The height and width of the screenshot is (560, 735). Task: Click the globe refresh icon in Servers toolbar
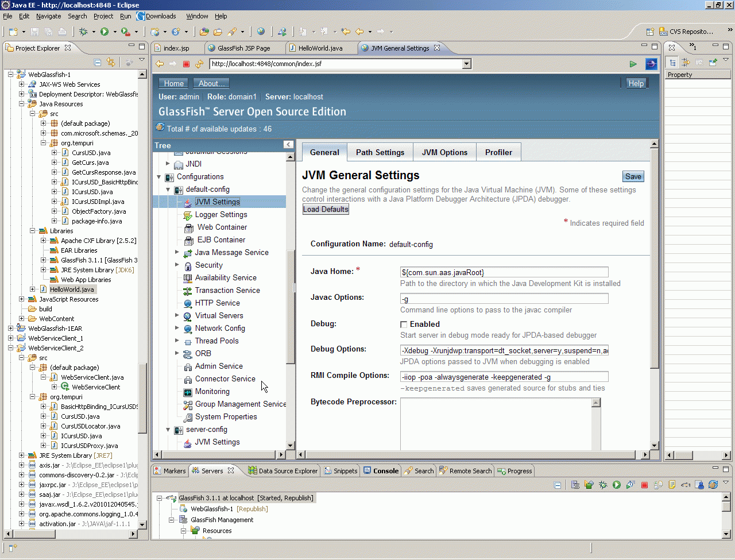tap(713, 485)
